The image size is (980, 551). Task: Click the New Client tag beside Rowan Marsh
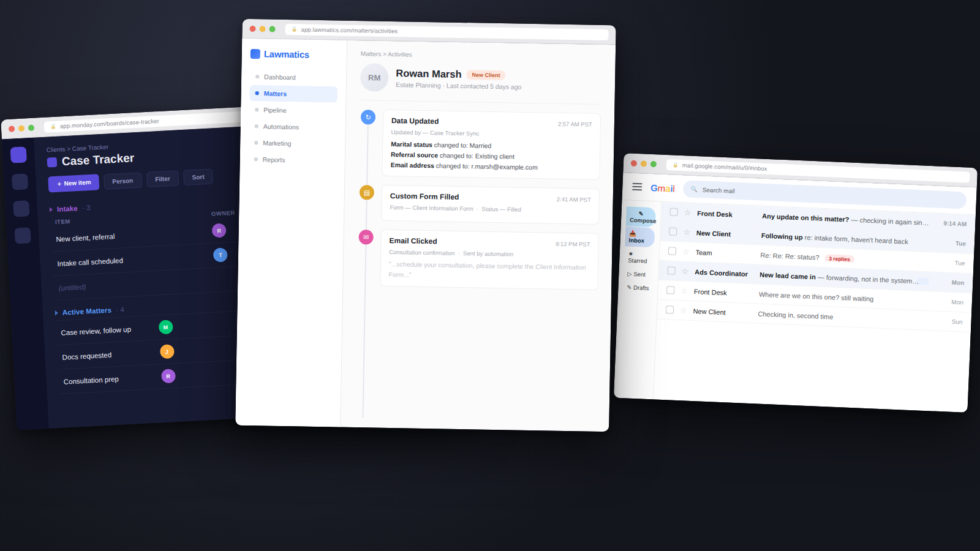coord(486,75)
